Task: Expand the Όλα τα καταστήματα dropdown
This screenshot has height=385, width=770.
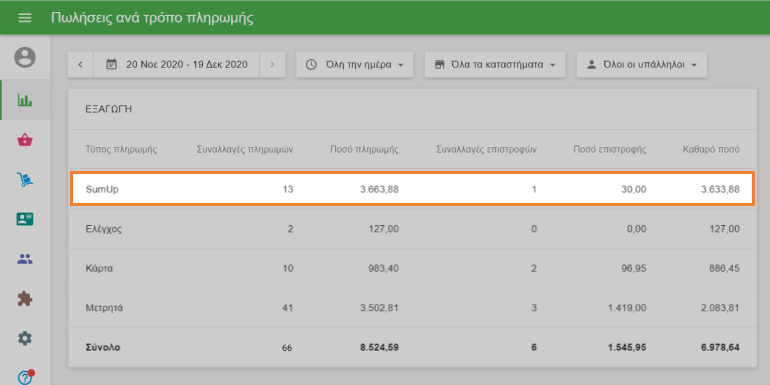Action: point(495,64)
